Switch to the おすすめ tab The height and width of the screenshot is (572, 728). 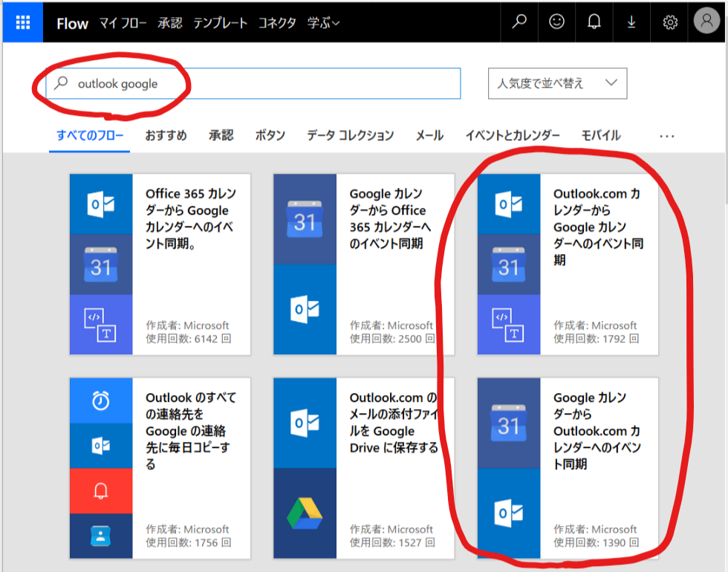click(x=166, y=135)
